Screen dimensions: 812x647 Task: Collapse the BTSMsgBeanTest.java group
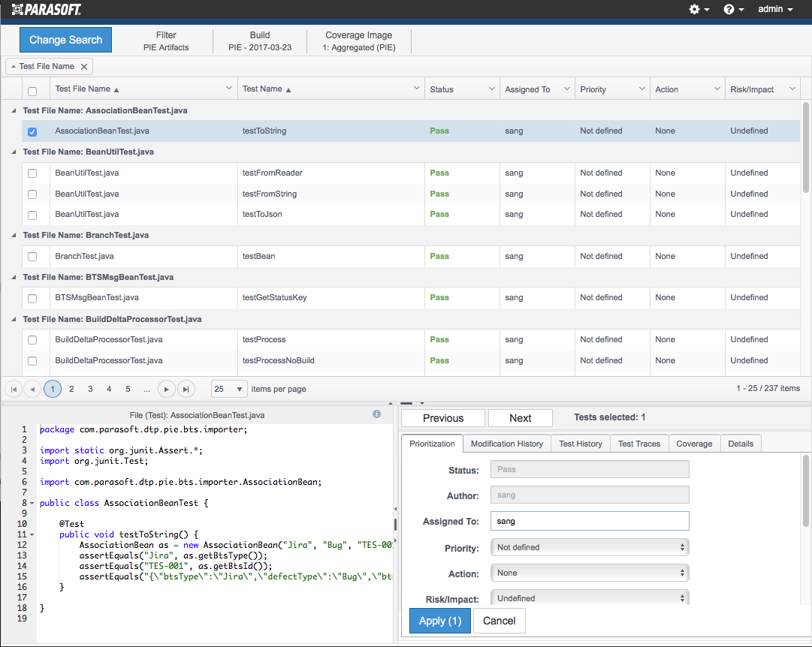pyautogui.click(x=14, y=278)
